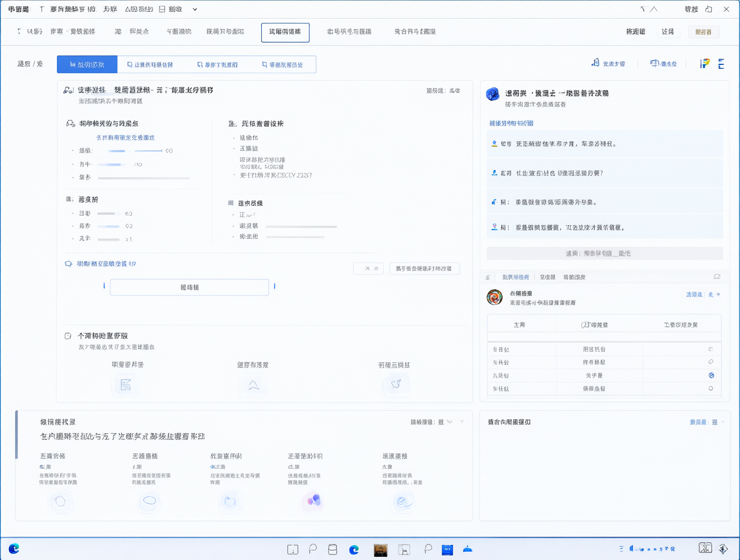
Task: Click the circle icon beside the lower card heading
Action: [68, 336]
